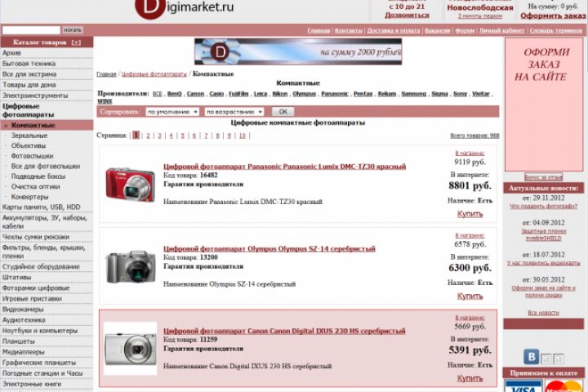
Task: Open the Контакты top menu link
Action: tap(349, 31)
